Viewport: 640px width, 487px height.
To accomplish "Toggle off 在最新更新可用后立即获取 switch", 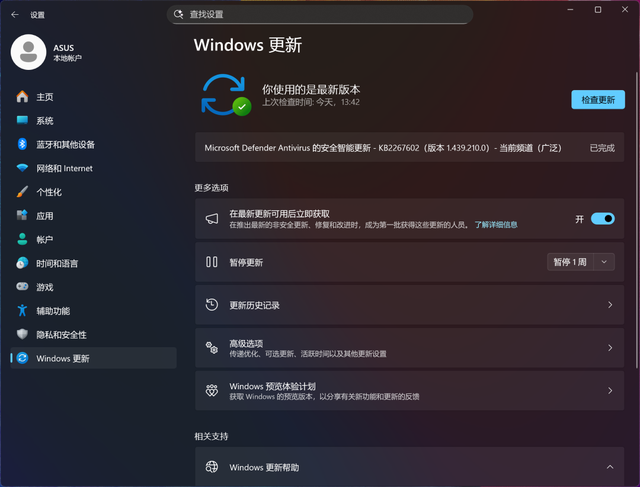I will [x=602, y=219].
